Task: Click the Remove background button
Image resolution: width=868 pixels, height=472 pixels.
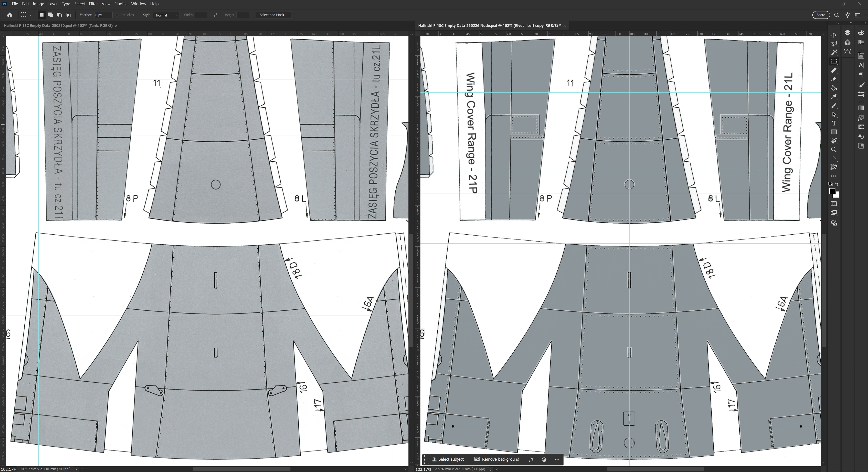Action: point(497,459)
